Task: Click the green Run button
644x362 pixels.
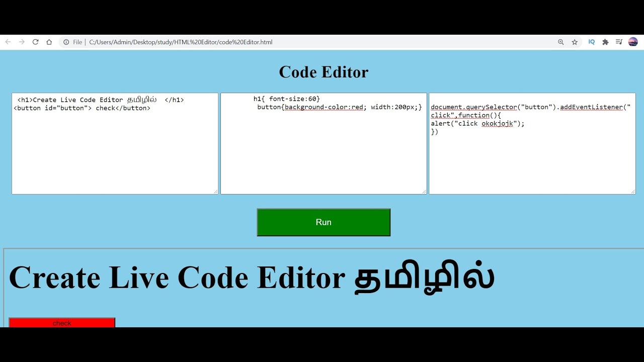Action: [x=324, y=222]
